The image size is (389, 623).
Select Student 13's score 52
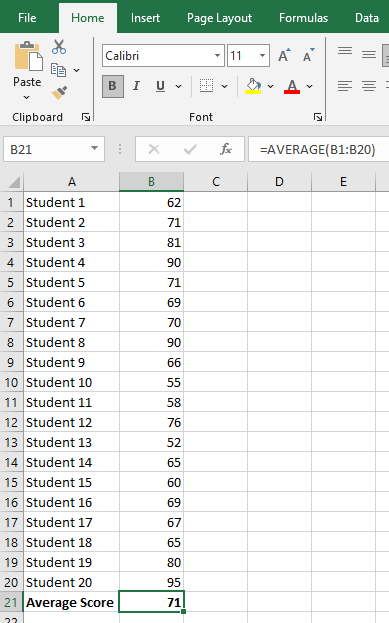151,443
